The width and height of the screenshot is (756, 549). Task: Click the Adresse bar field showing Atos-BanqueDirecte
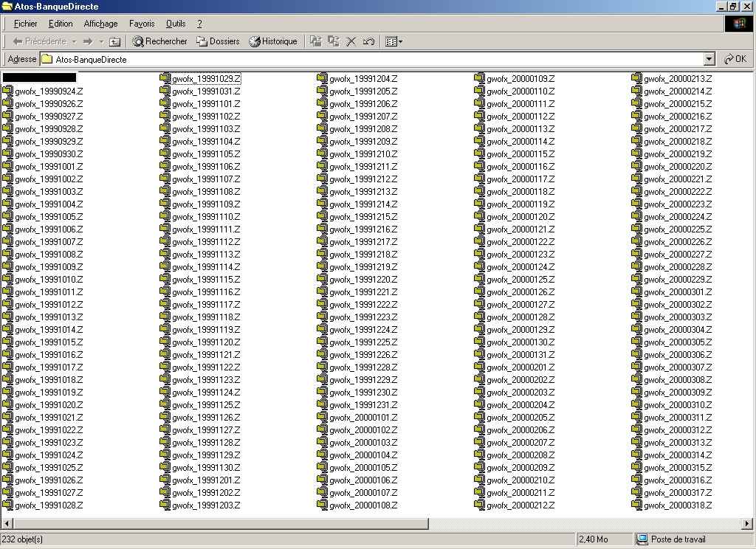pyautogui.click(x=372, y=59)
